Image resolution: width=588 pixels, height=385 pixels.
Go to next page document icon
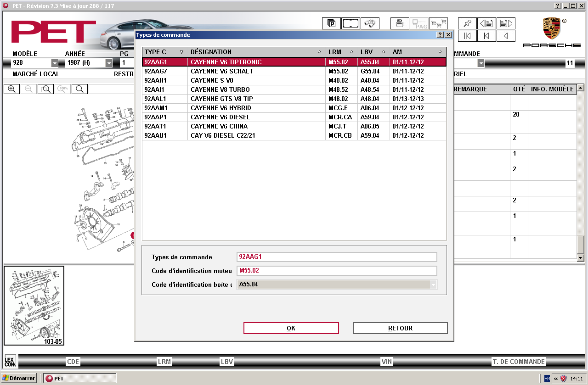[x=506, y=23]
